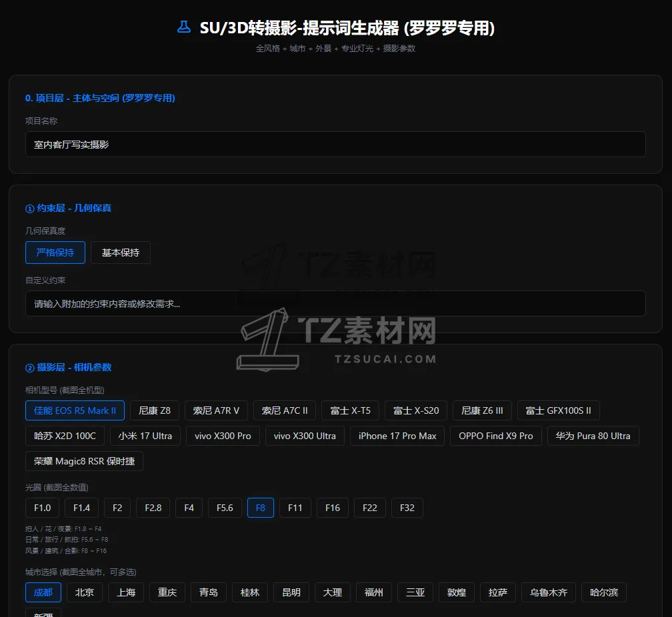The image size is (672, 617).
Task: Click heading ② 摄影层 - 相机参数
Action: point(68,367)
